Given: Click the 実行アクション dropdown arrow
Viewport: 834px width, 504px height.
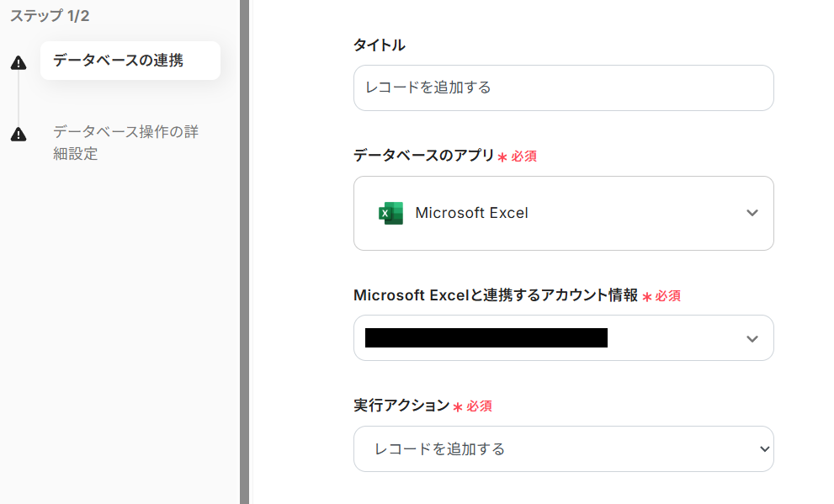Looking at the screenshot, I should (x=764, y=449).
